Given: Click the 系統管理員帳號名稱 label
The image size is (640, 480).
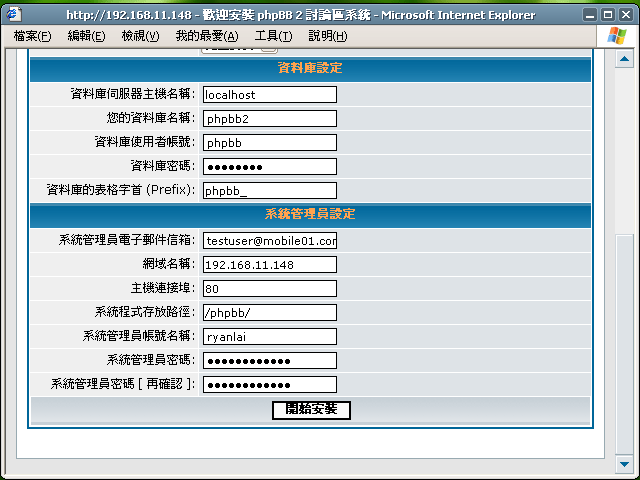Looking at the screenshot, I should pyautogui.click(x=138, y=336).
